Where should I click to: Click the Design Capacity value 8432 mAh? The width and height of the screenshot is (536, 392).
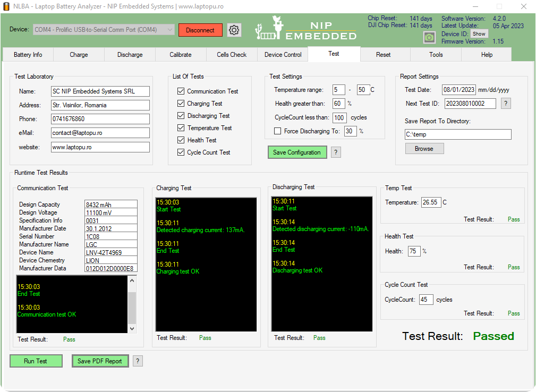pos(110,204)
